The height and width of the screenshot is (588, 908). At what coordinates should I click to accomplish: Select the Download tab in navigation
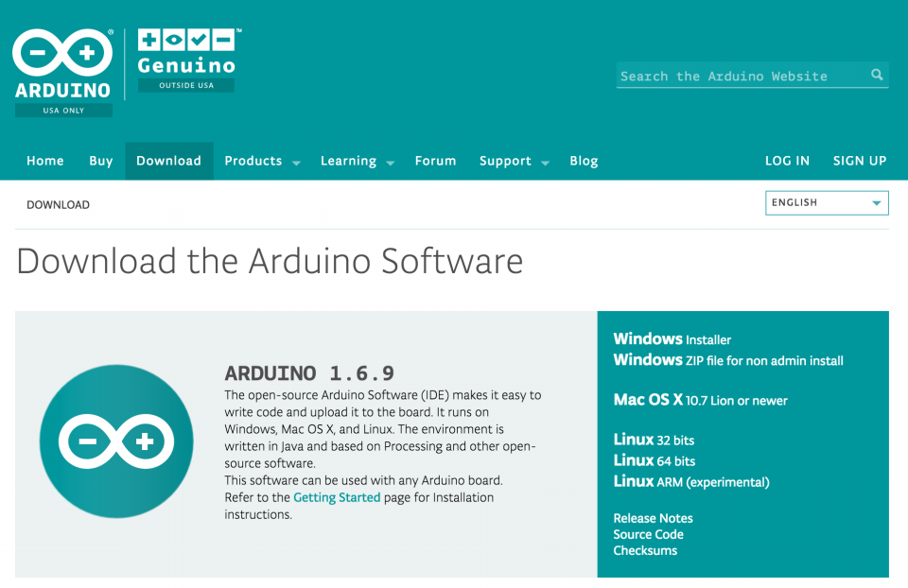pos(169,161)
